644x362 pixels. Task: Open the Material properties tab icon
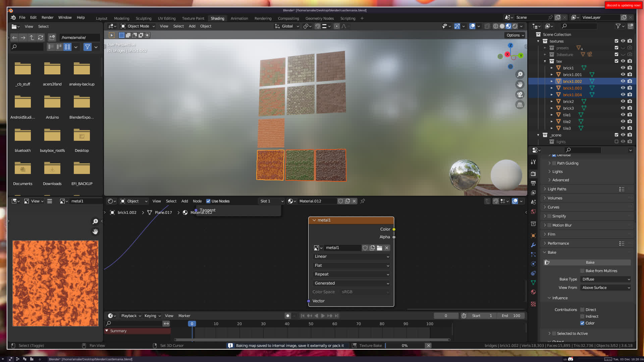(533, 292)
